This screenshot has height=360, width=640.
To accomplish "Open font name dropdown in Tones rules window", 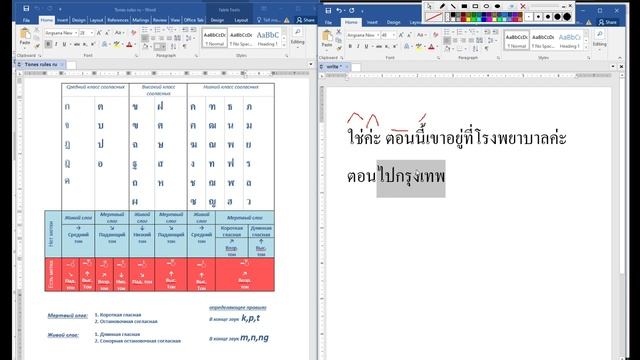I will pos(76,33).
